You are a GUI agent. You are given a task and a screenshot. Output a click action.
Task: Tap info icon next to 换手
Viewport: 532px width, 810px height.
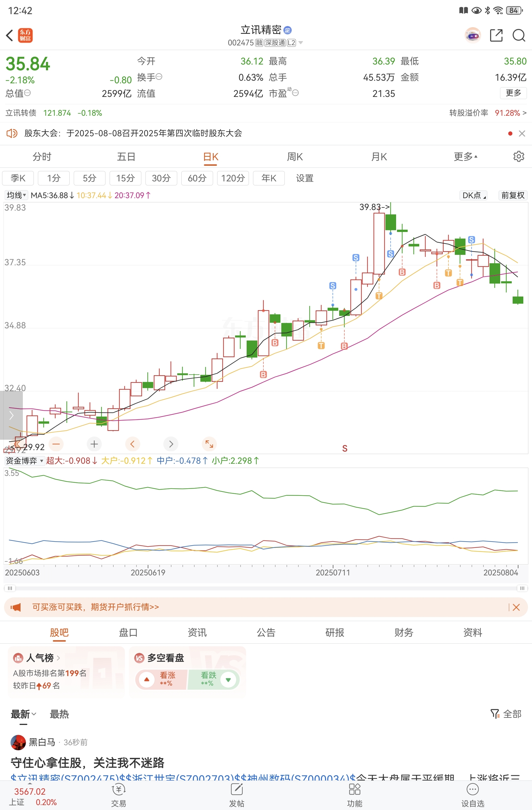159,77
